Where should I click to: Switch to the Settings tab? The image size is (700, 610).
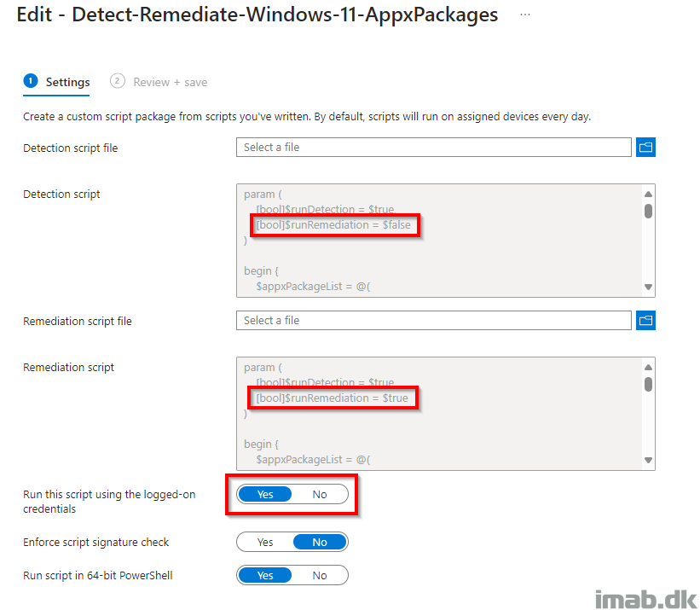pos(56,82)
